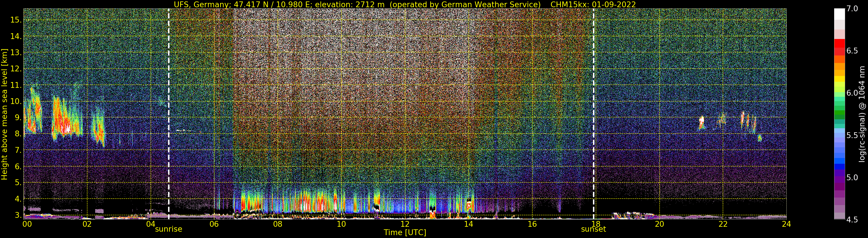Click height tick label '13.'
The height and width of the screenshot is (238, 868).
pyautogui.click(x=16, y=53)
